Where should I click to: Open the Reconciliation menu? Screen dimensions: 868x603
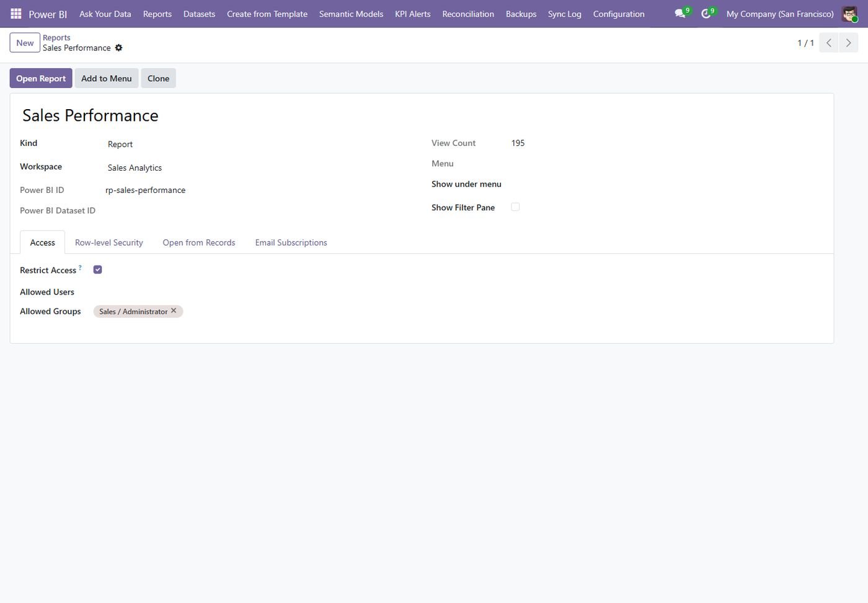click(x=468, y=14)
